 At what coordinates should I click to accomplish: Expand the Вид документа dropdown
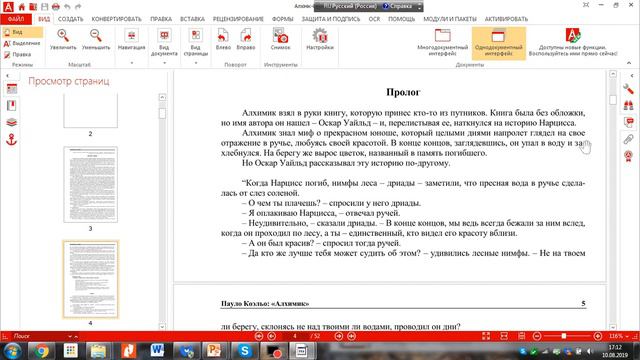[x=164, y=63]
